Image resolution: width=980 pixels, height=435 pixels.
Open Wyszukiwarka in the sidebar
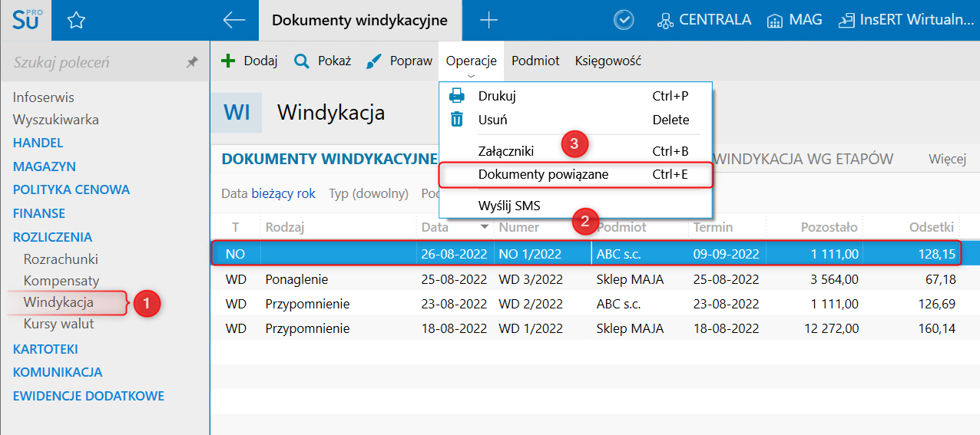pyautogui.click(x=55, y=120)
